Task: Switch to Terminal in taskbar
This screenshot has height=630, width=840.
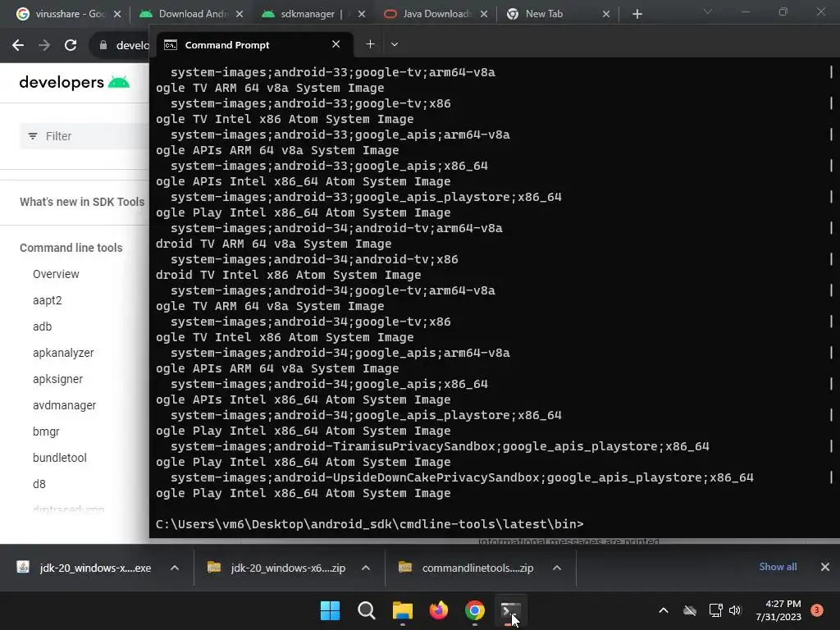Action: (510, 610)
